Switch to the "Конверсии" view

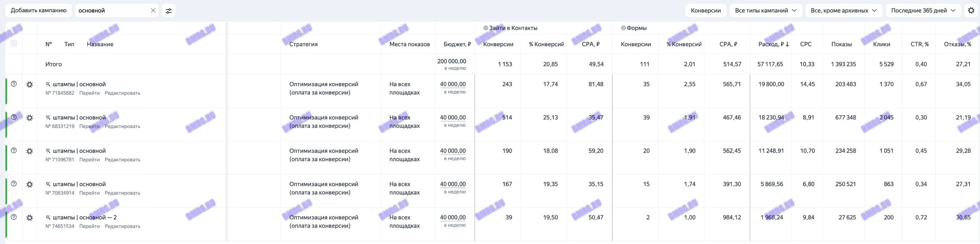point(706,10)
